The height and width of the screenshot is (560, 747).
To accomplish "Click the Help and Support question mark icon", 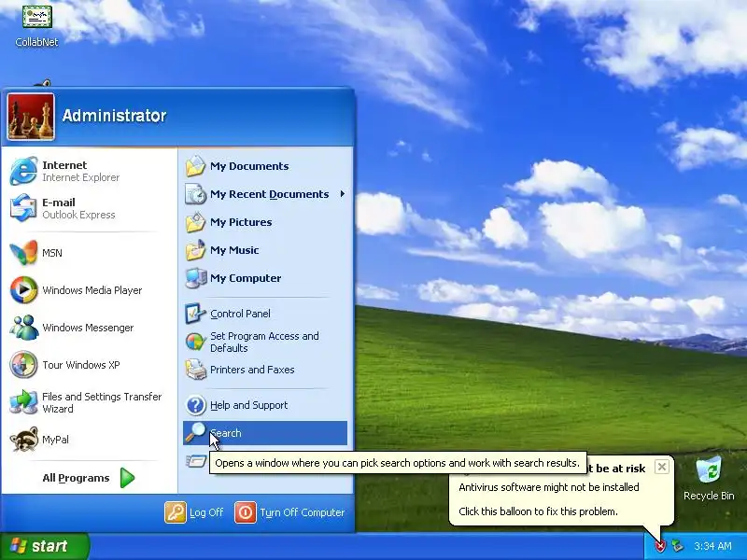I will [195, 405].
